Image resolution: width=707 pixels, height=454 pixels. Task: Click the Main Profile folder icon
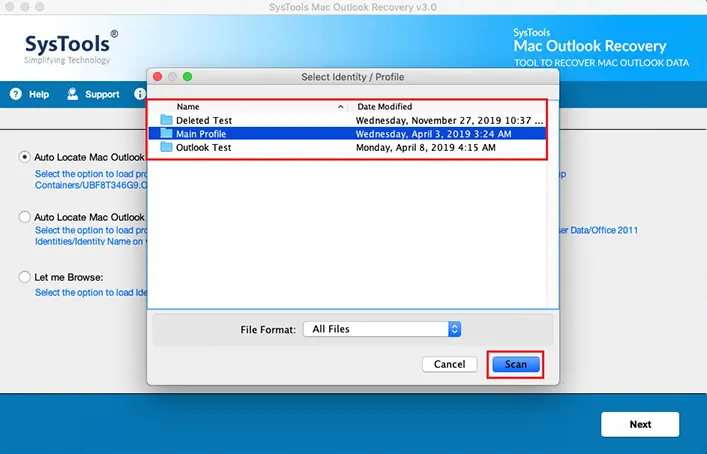click(166, 133)
